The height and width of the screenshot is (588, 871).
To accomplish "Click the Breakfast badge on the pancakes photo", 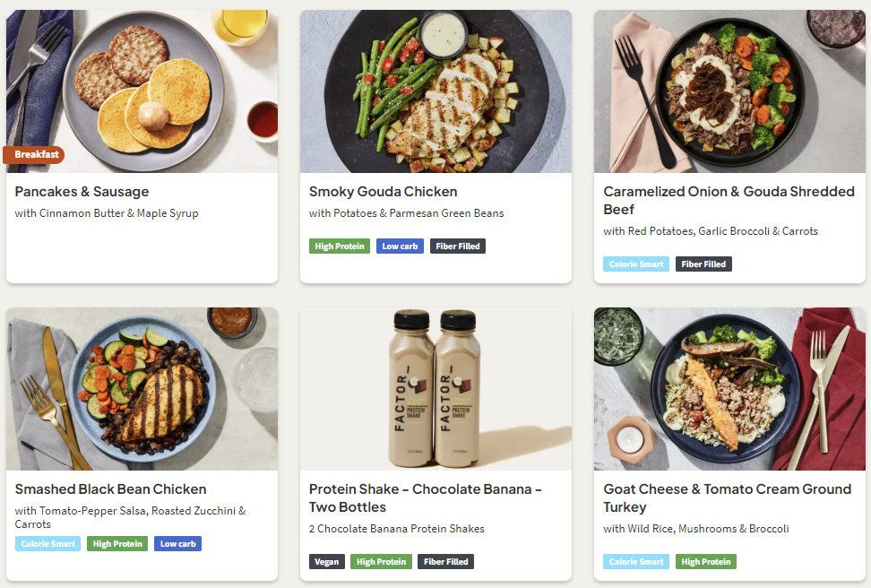I will [37, 154].
